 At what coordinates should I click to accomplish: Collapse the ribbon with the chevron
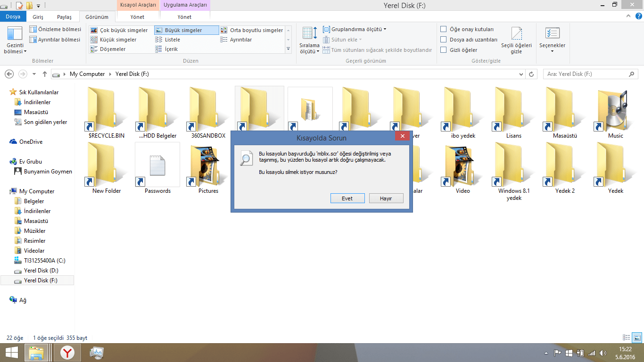[x=628, y=16]
